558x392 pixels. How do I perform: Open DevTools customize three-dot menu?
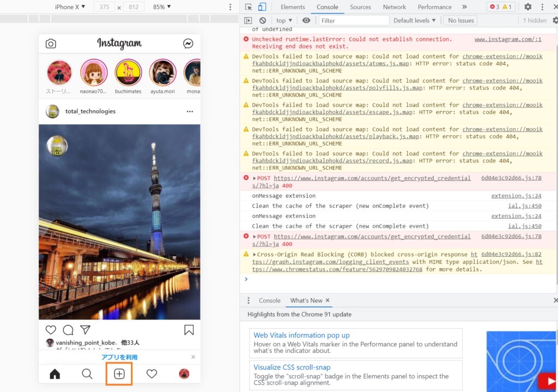tap(542, 7)
